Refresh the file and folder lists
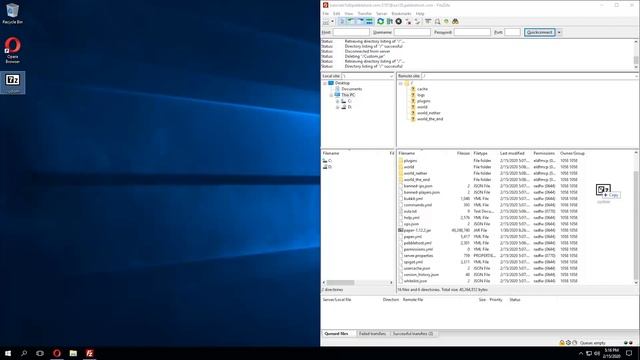Image resolution: width=640 pixels, height=360 pixels. (x=380, y=22)
